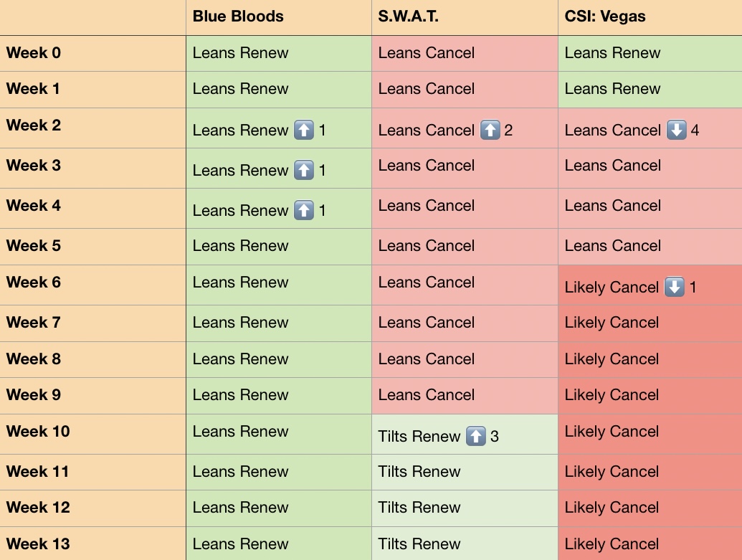This screenshot has width=742, height=560.
Task: Click the CSI: Vegas Week 7 Likely Cancel cell
Action: (x=650, y=323)
